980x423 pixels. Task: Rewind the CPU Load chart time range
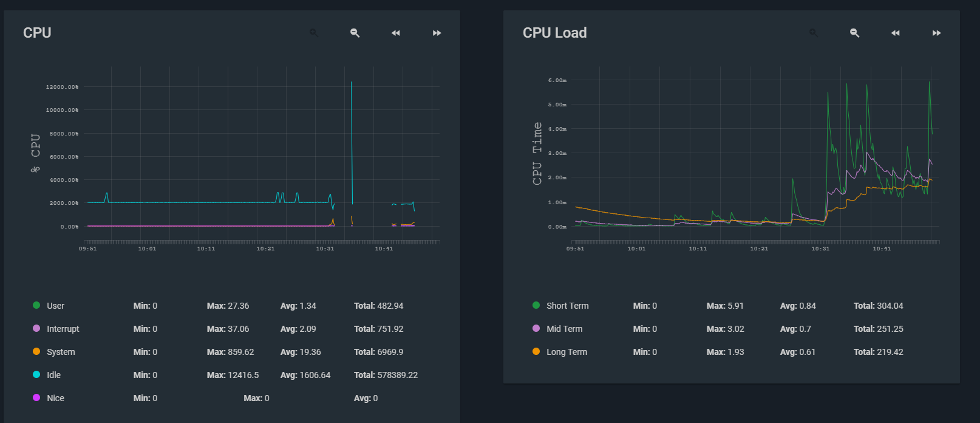click(x=896, y=33)
